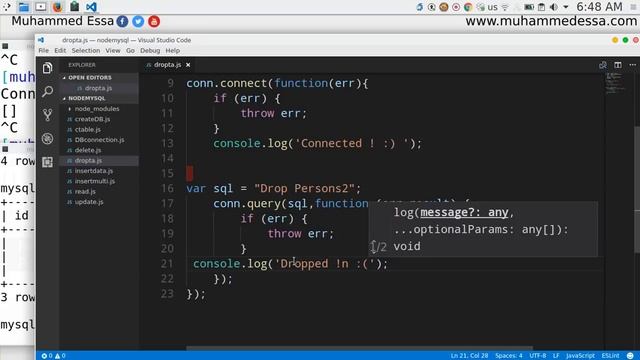Screen dimensions: 640x360
Task: Open the Extensions view in activity bar
Action: [47, 162]
